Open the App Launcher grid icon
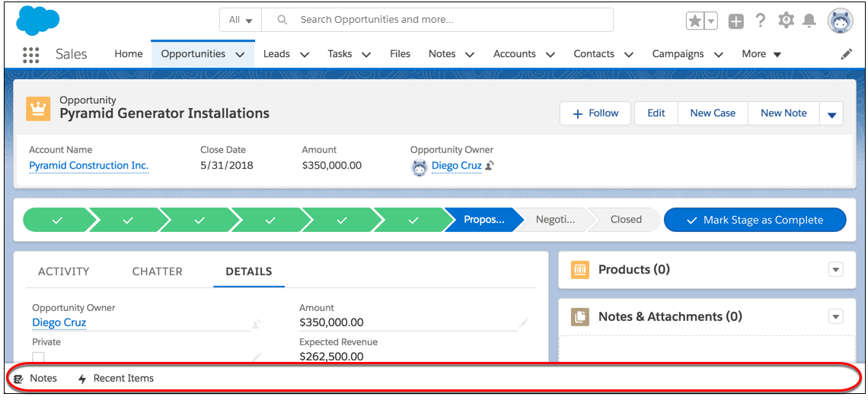The width and height of the screenshot is (868, 400). pyautogui.click(x=31, y=54)
